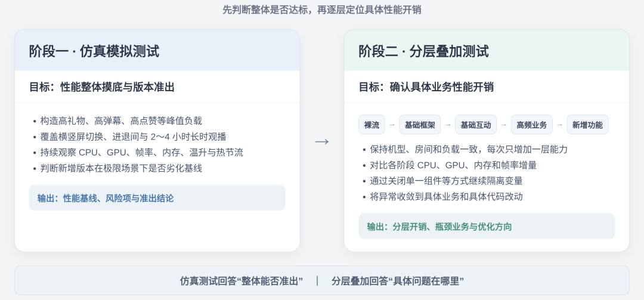The width and height of the screenshot is (644, 300).
Task: Click the 目标：确认具体业务性能开销 line
Action: point(426,87)
